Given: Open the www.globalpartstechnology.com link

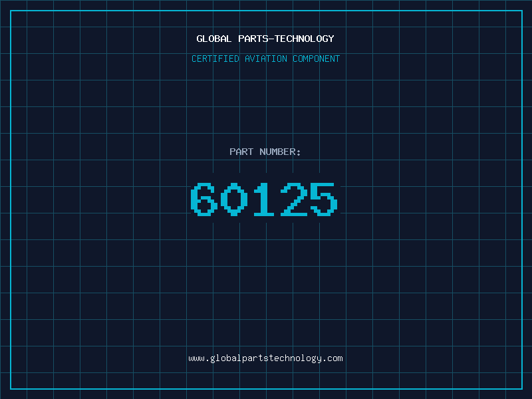Looking at the screenshot, I should pyautogui.click(x=265, y=358).
